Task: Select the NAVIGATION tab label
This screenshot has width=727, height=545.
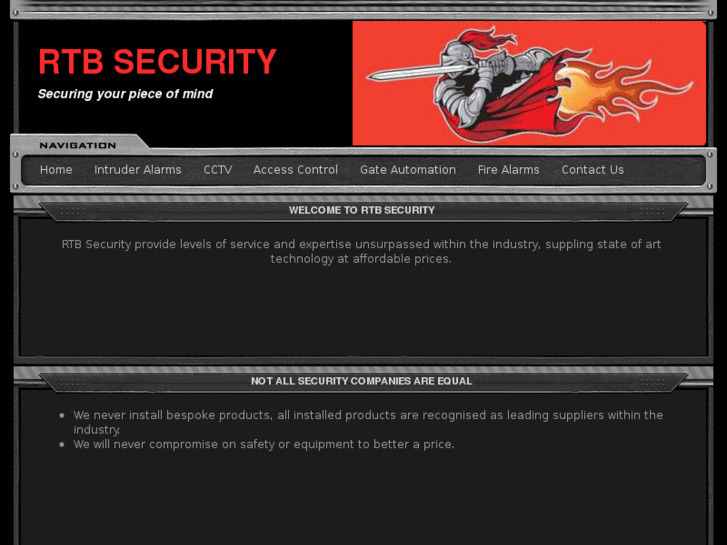Action: pyautogui.click(x=78, y=146)
